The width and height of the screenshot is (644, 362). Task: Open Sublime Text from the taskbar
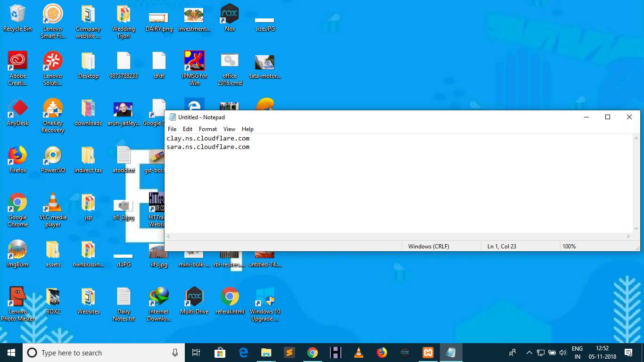click(289, 353)
